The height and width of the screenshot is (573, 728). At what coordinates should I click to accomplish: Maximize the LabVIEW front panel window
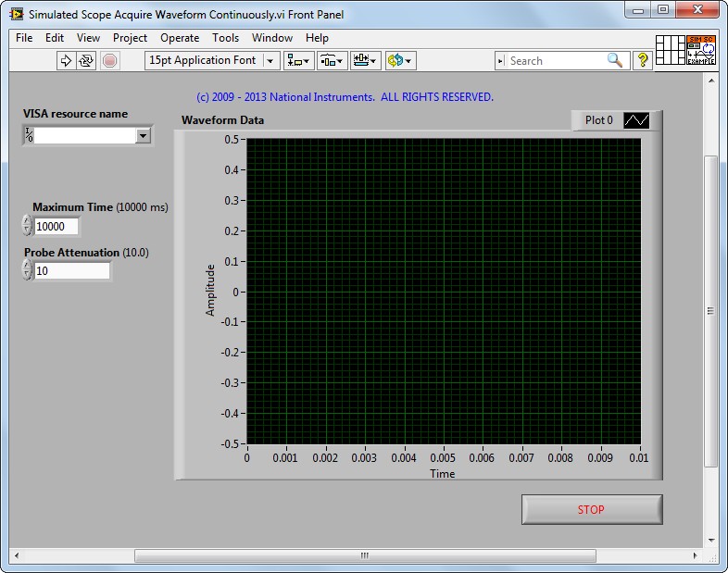(x=663, y=10)
